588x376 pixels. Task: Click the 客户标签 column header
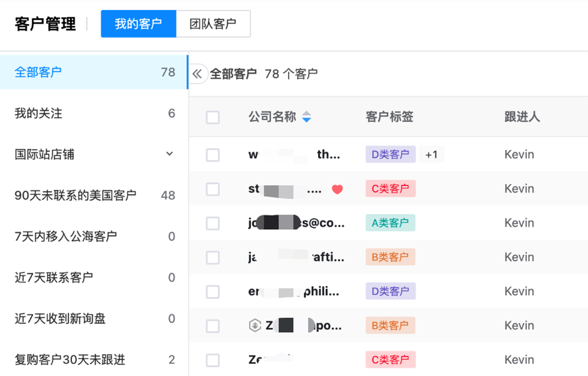click(389, 117)
